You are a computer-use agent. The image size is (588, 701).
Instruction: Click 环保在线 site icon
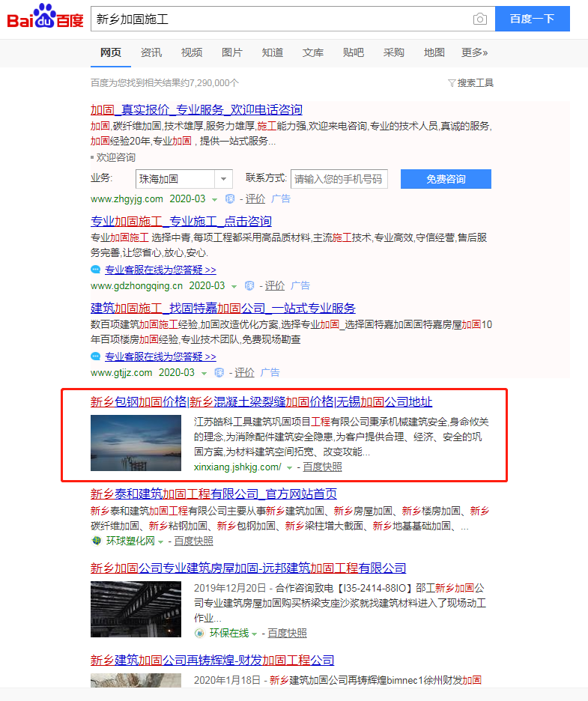[x=199, y=633]
